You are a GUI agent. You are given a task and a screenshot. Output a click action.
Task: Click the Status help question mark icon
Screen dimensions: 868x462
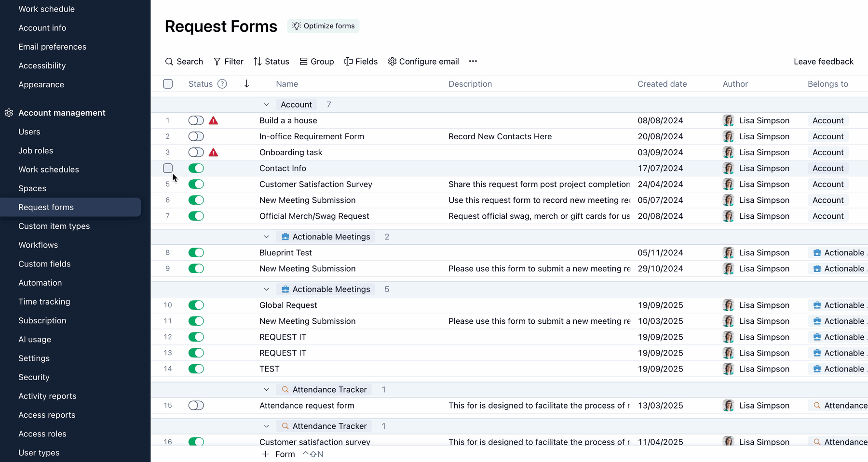click(222, 84)
